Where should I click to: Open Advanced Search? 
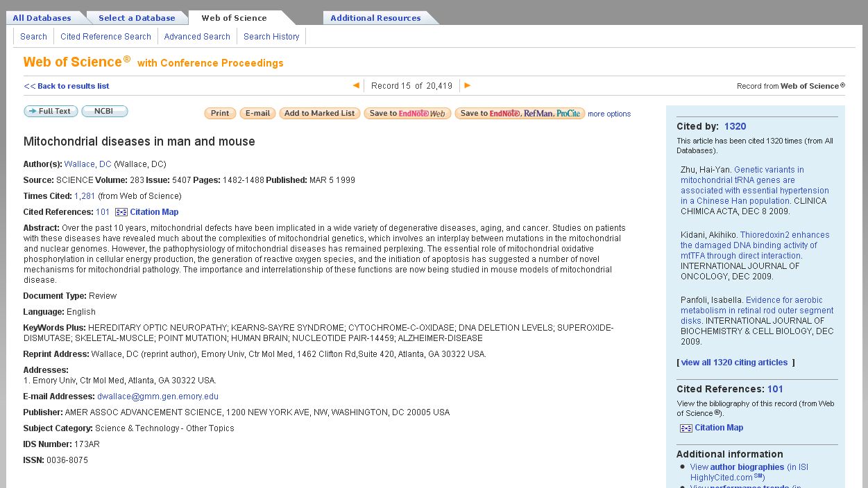point(197,37)
